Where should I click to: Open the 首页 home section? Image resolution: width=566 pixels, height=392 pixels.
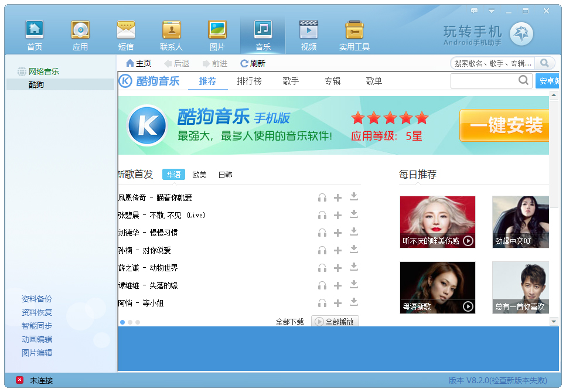tap(35, 35)
